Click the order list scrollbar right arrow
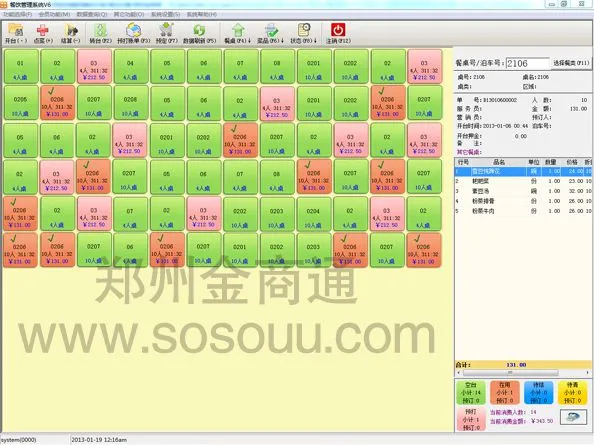The image size is (594, 445). tap(588, 373)
